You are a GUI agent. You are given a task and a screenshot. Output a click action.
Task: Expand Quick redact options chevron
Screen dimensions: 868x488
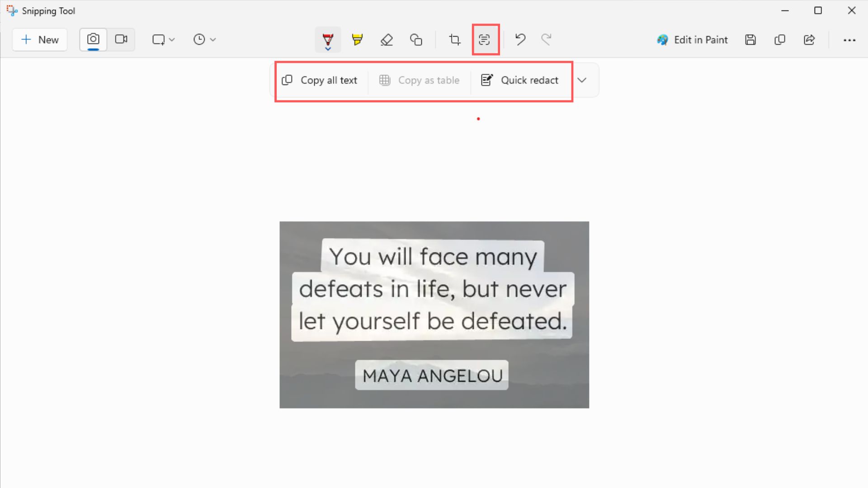tap(582, 80)
